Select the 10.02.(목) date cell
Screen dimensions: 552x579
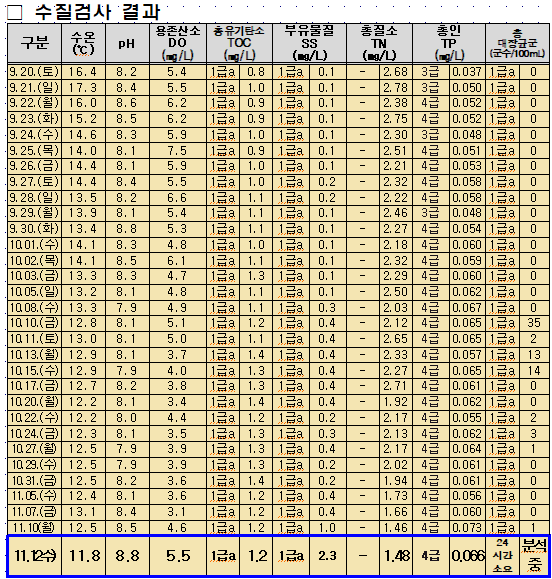coord(34,261)
